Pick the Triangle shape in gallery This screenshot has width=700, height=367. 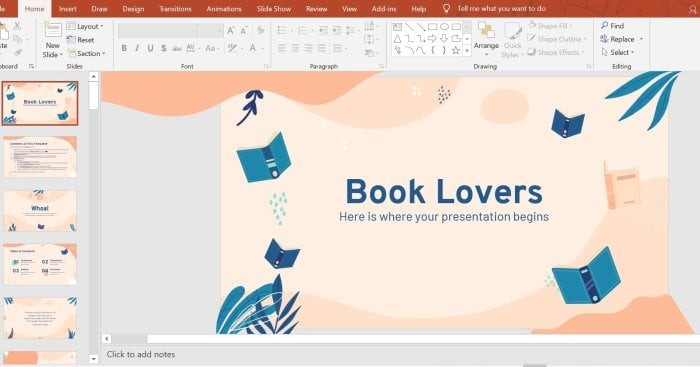[x=397, y=39]
